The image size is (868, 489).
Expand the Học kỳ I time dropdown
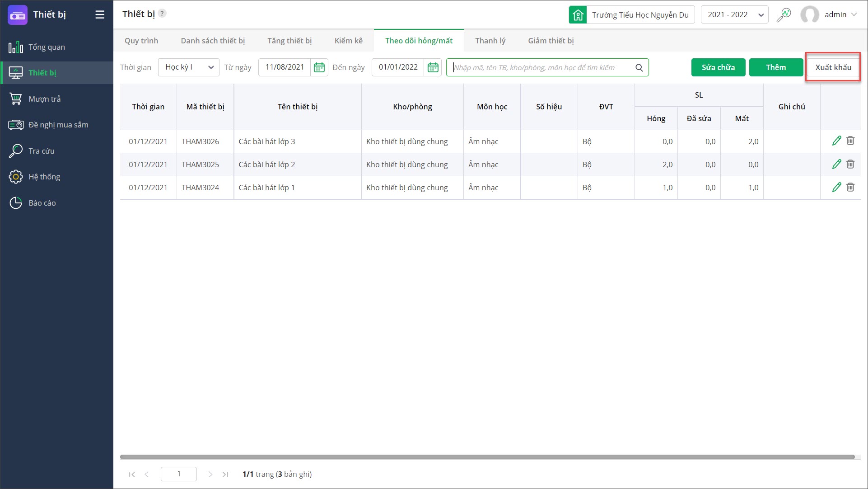point(189,67)
